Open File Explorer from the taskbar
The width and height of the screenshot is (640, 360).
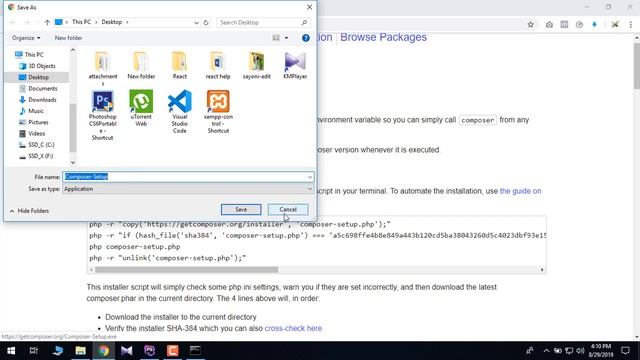pos(80,351)
